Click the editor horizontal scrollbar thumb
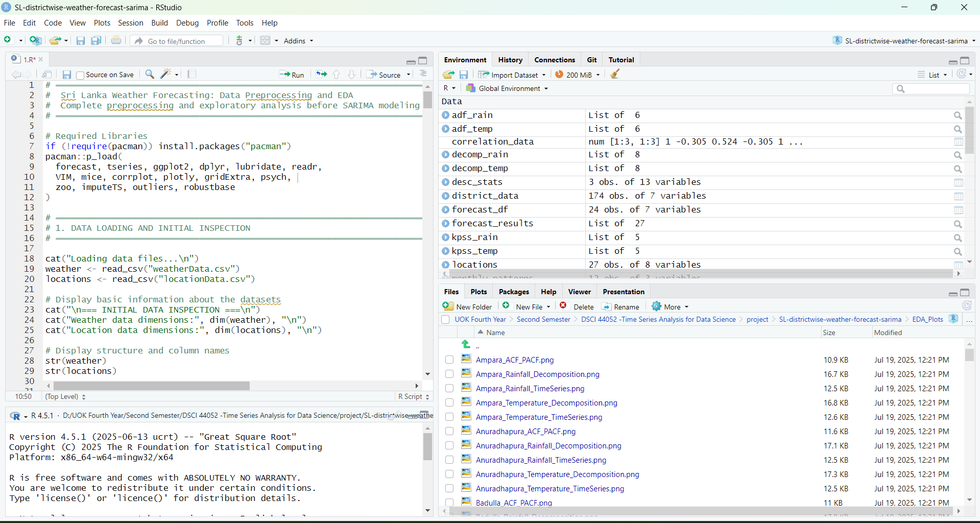Screen dimensions: 980x523 pyautogui.click(x=152, y=386)
